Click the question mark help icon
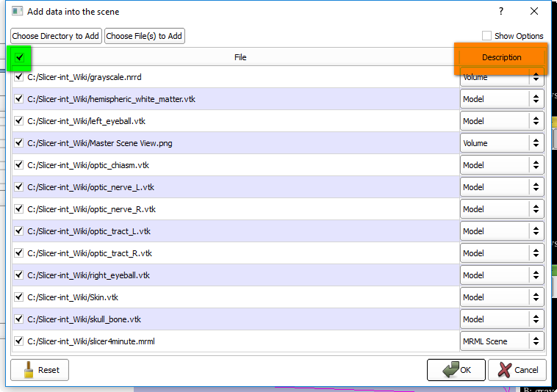The image size is (557, 392). 501,12
